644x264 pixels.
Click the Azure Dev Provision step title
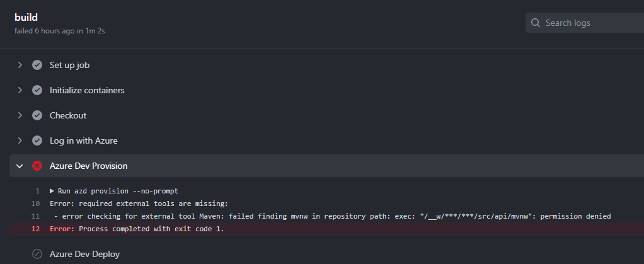pos(88,166)
